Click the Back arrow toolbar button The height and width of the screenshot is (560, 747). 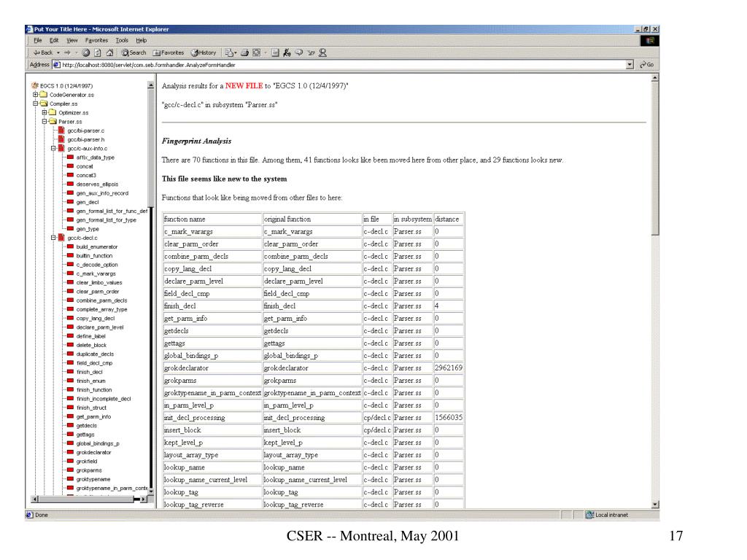pos(43,52)
